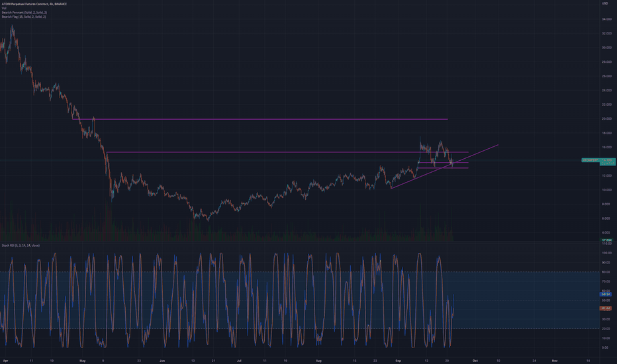Screen dimensions: 617x364
Task: Click the Nov label on time axis
Action: coord(554,361)
